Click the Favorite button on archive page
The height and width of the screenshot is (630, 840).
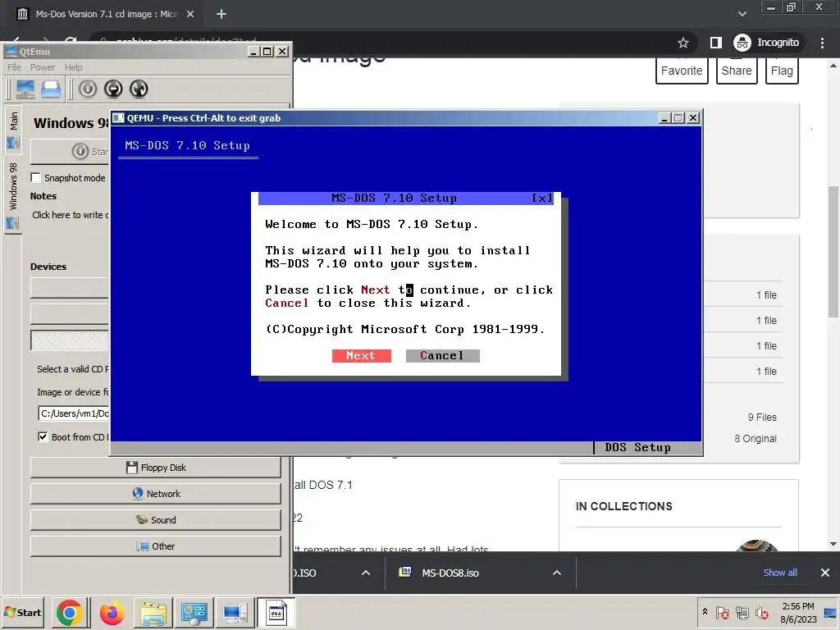pos(682,71)
